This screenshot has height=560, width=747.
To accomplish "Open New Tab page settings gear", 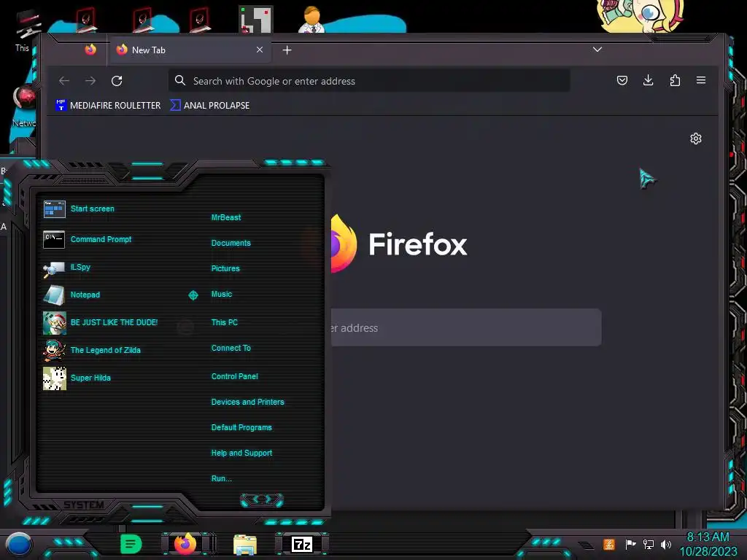I will (695, 139).
